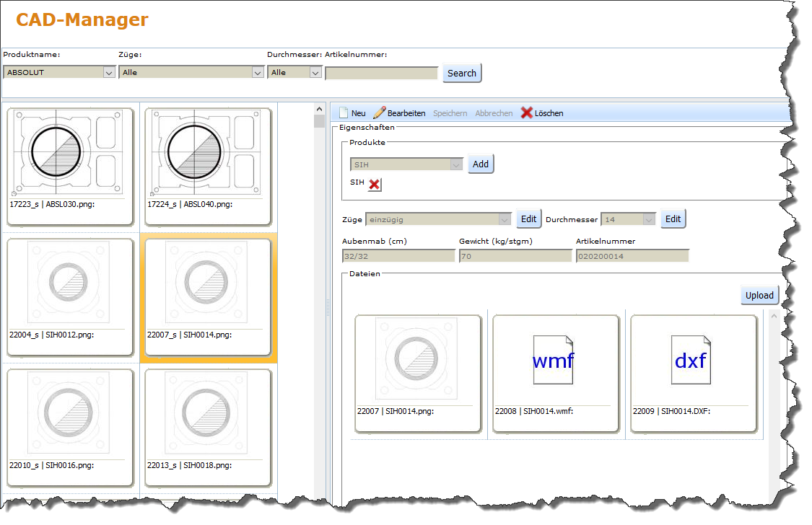Click the Neu document icon
The width and height of the screenshot is (812, 525).
(344, 113)
